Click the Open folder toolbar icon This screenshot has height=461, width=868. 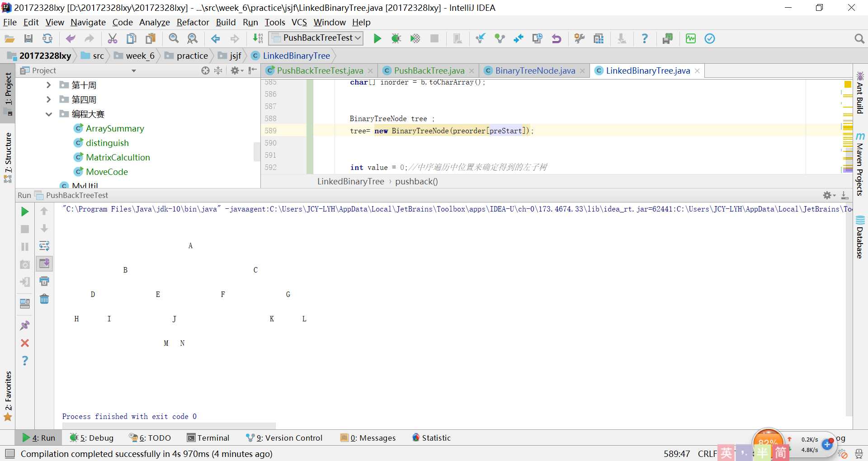(9, 39)
